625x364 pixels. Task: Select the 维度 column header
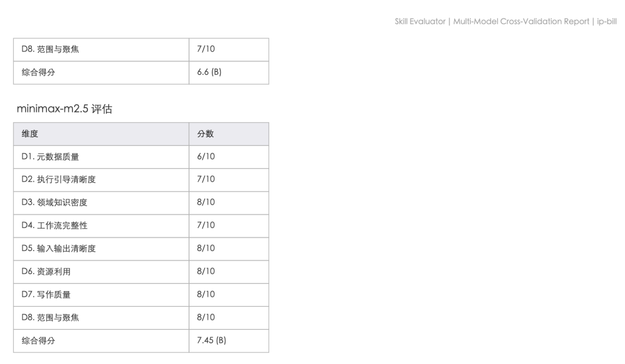click(x=30, y=134)
